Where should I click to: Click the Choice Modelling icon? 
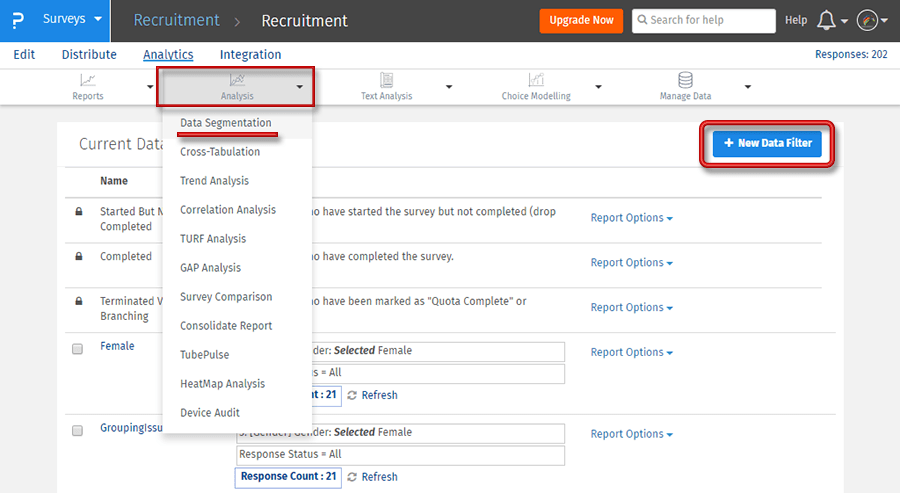point(536,80)
